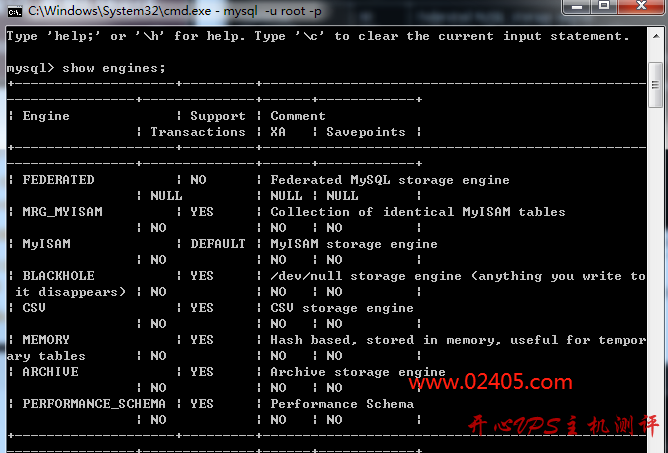Click the 'MEMORY' engine name
The image size is (668, 453).
tap(46, 340)
